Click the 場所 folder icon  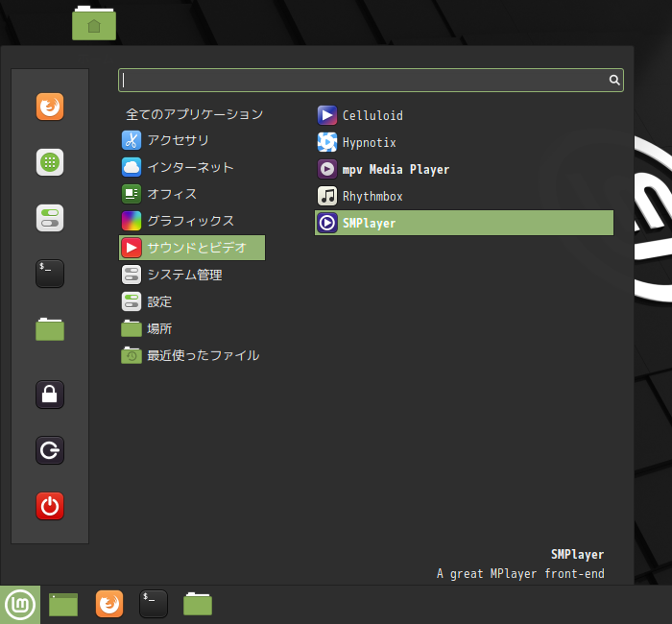pyautogui.click(x=132, y=328)
